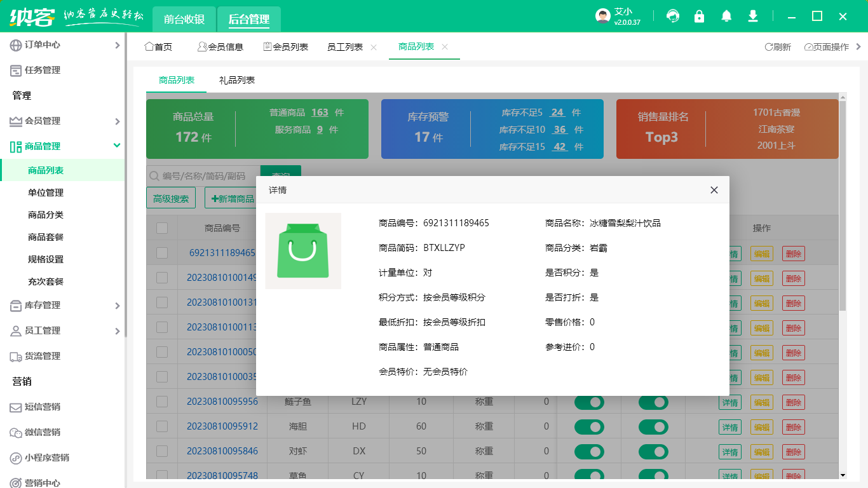Check the checkbox on the 海胆 row

(161, 427)
